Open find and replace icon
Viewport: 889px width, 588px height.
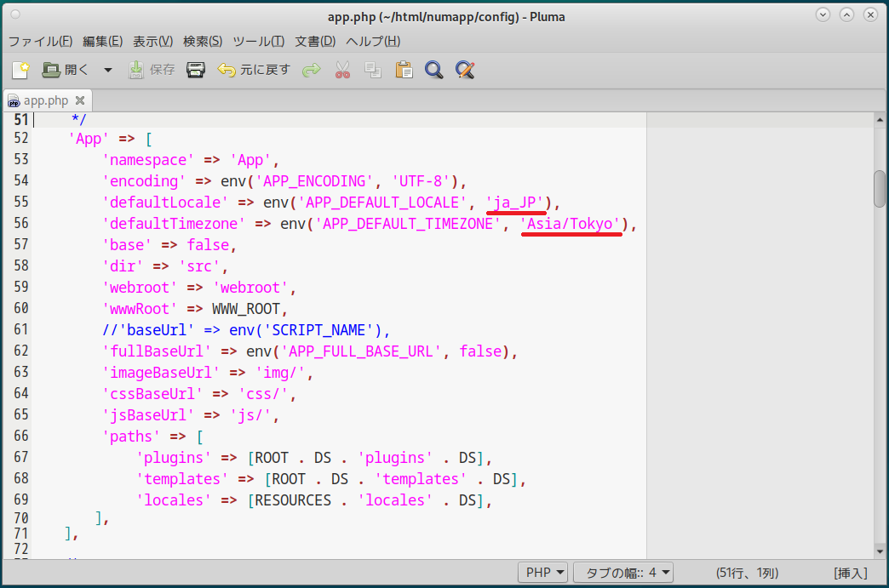[464, 70]
